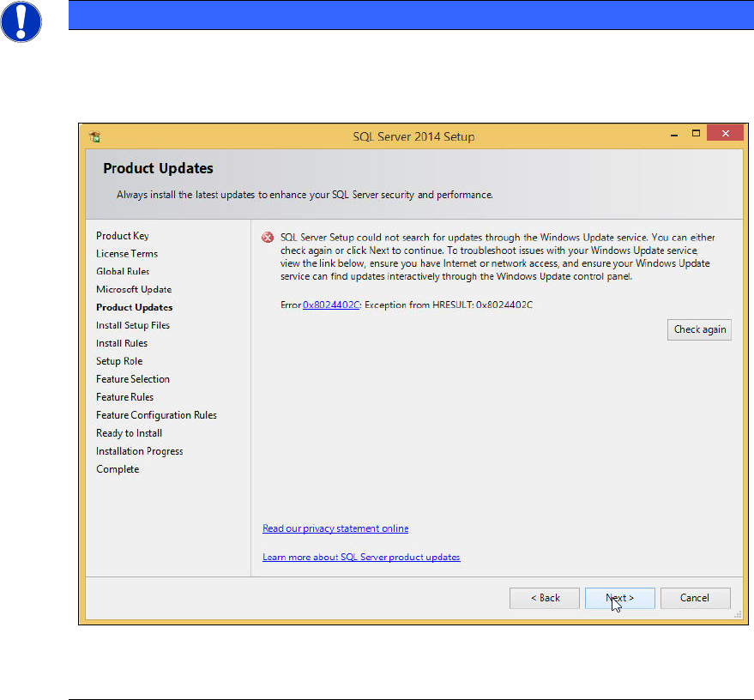
Task: Click the red error icon beside message
Action: pyautogui.click(x=268, y=238)
